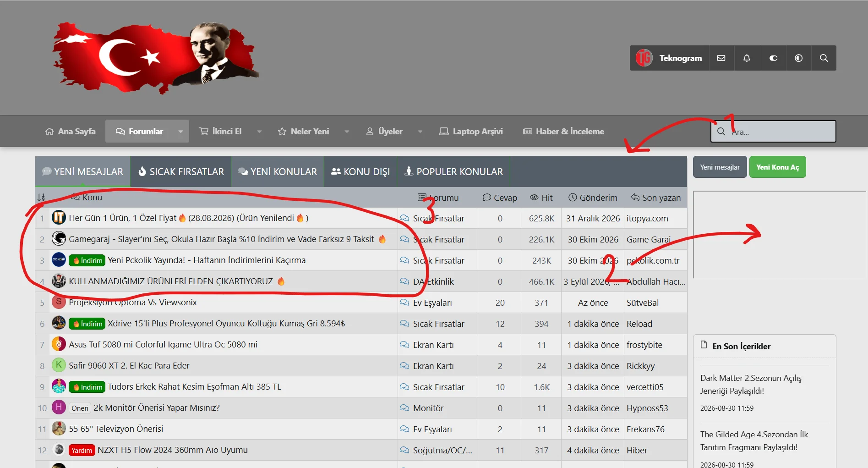Open 55 65" Televizyon Önerisi topic

[x=116, y=429]
